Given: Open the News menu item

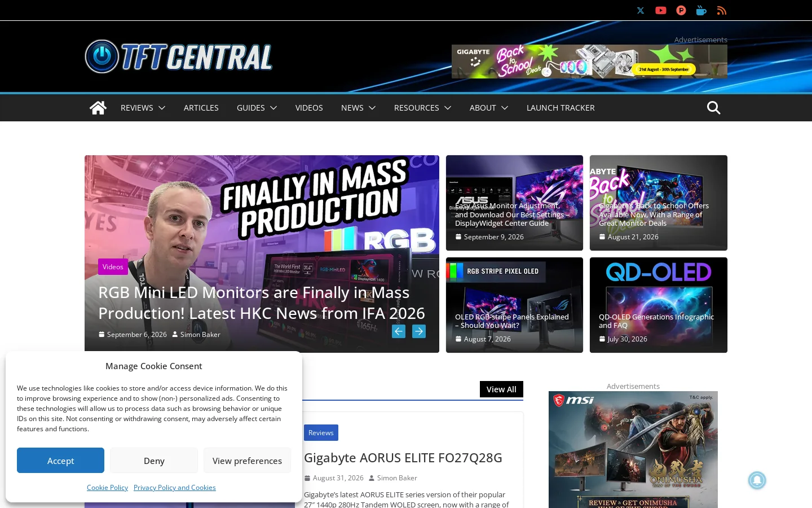Looking at the screenshot, I should tap(352, 108).
